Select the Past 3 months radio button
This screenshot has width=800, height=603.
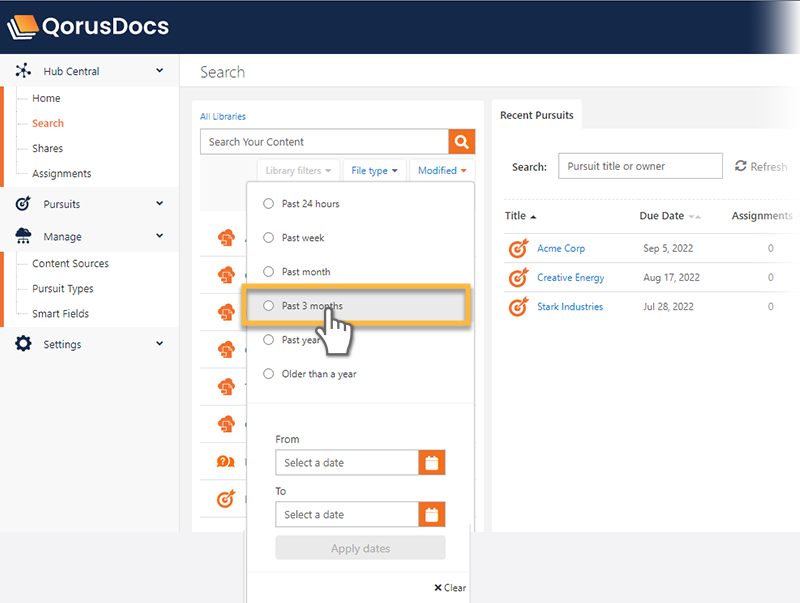(x=268, y=306)
